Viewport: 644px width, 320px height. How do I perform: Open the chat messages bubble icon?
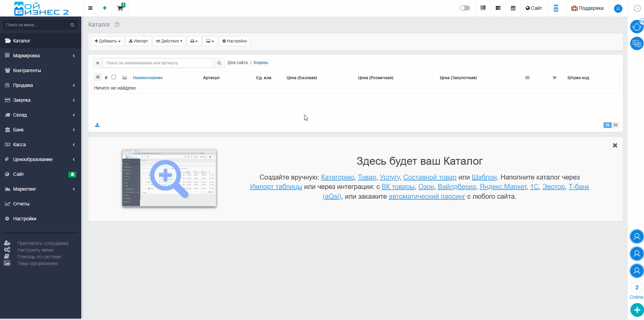(637, 43)
